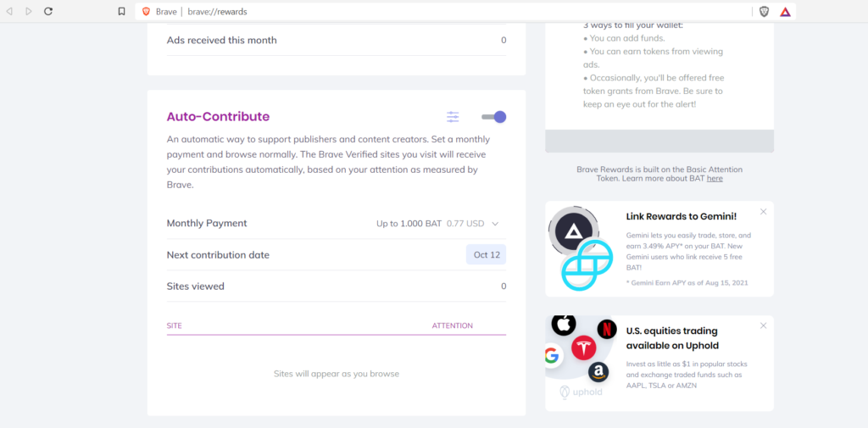The image size is (868, 428).
Task: Toggle the Auto-Contribute switch off
Action: (494, 117)
